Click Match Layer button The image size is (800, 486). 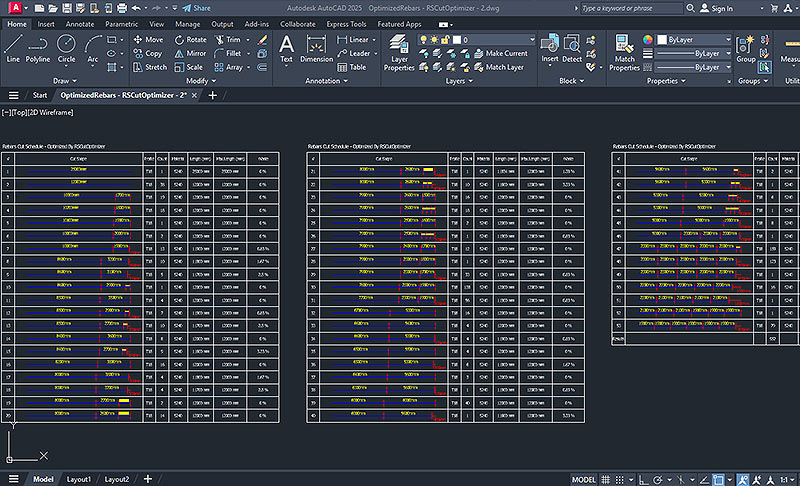(498, 67)
